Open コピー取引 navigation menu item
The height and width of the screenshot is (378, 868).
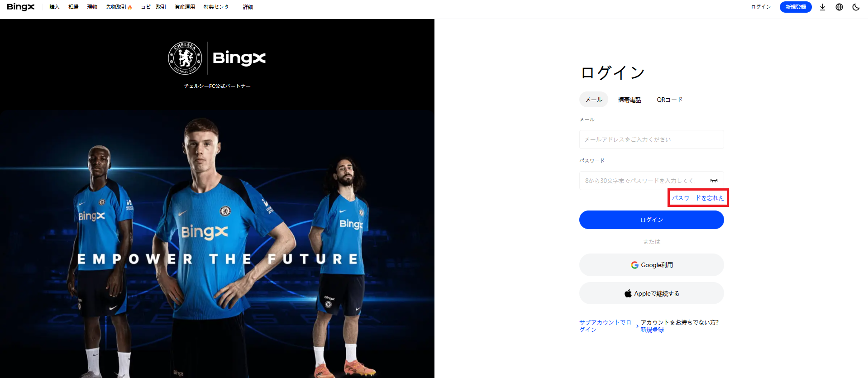click(153, 7)
